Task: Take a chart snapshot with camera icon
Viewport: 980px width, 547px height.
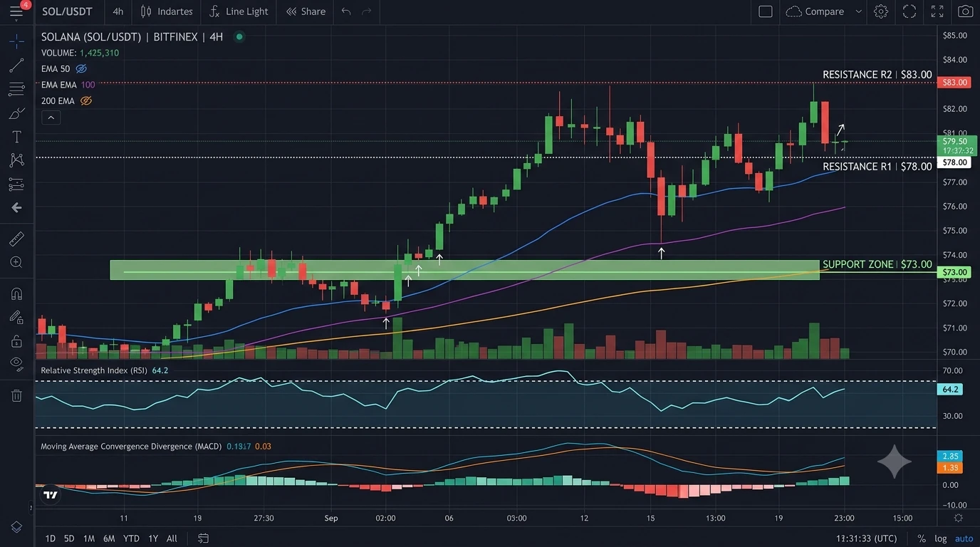Action: tap(965, 11)
